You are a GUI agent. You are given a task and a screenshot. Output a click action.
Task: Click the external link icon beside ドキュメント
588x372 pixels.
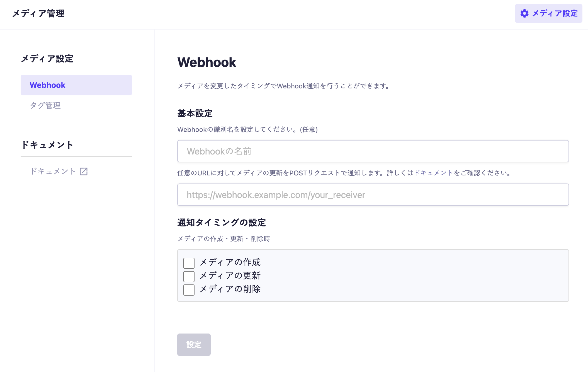(x=83, y=171)
